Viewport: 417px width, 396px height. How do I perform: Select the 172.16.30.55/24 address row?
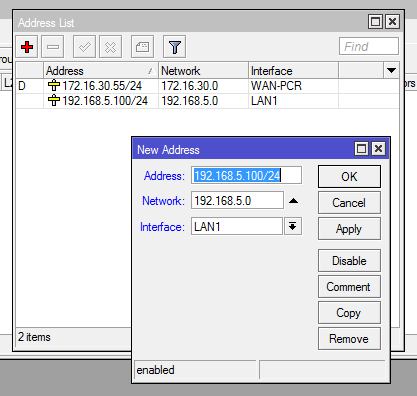tap(207, 86)
